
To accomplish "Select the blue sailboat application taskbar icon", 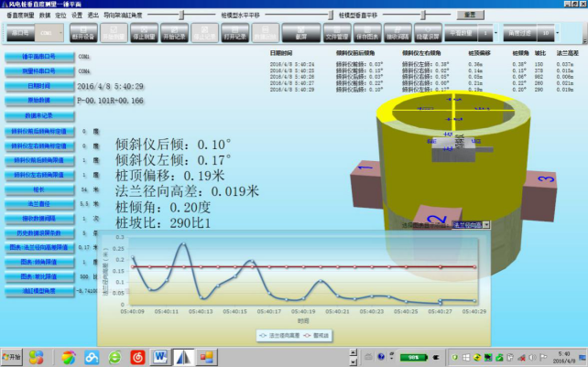I will coord(182,356).
